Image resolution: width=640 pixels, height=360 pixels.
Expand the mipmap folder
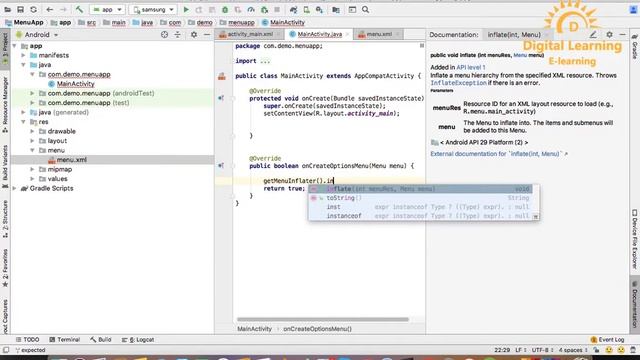pyautogui.click(x=32, y=169)
